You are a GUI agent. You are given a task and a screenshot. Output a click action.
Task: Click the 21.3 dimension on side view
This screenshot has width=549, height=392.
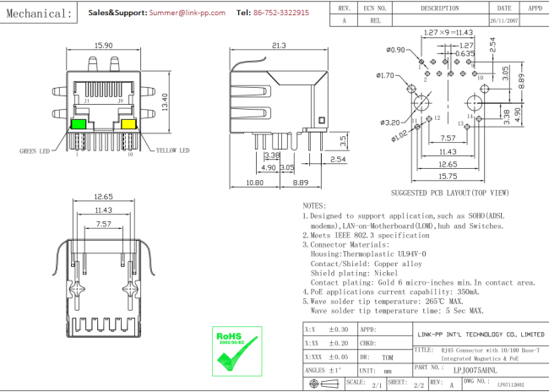click(x=278, y=46)
